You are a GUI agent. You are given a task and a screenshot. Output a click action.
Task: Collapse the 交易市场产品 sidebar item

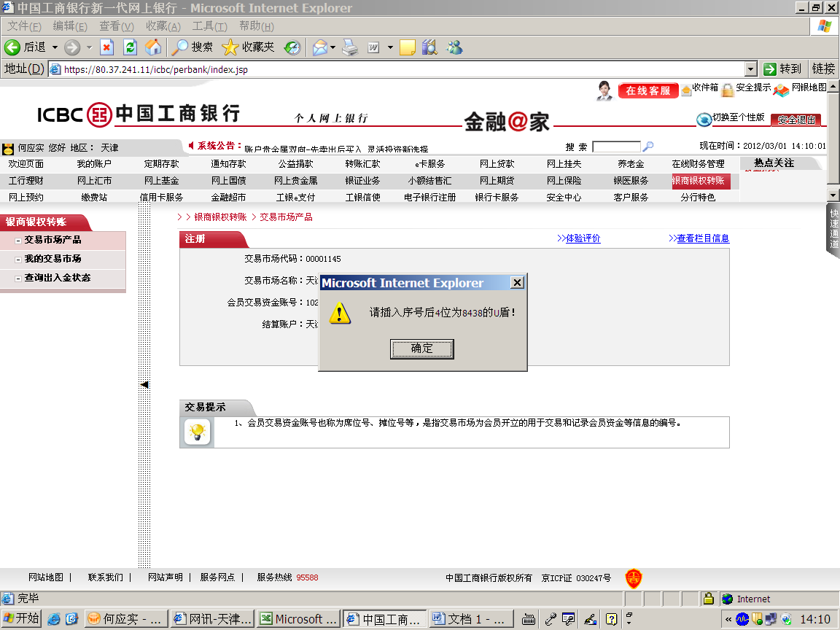coord(18,241)
